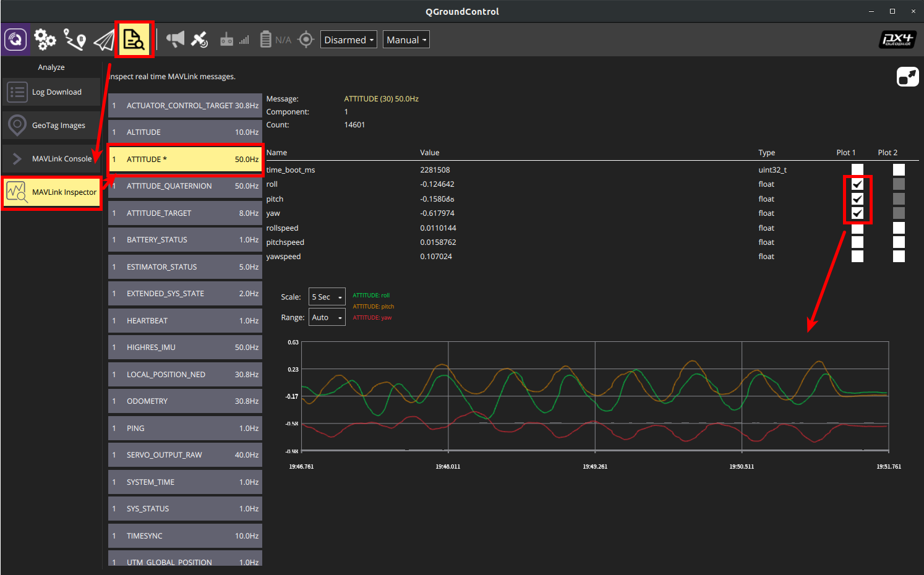Screen dimensions: 924x575
Task: Open the Plan view waypoint icon
Action: click(75, 40)
